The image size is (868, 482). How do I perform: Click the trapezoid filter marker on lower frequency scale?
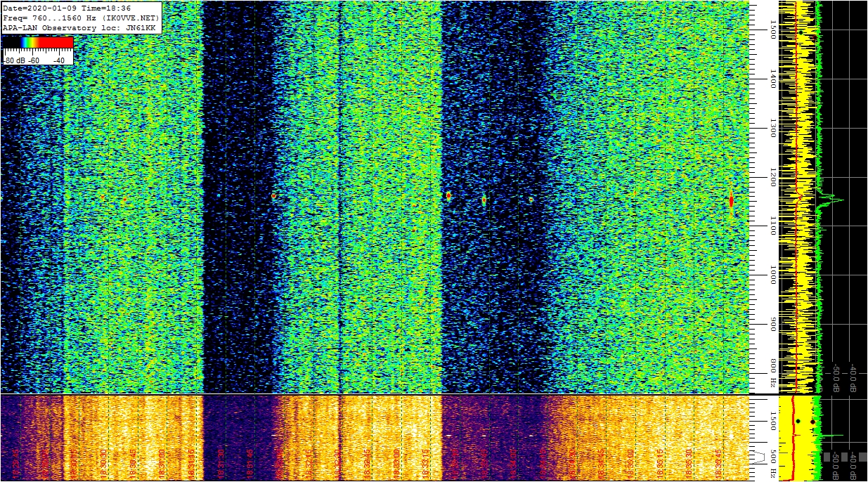[758, 457]
